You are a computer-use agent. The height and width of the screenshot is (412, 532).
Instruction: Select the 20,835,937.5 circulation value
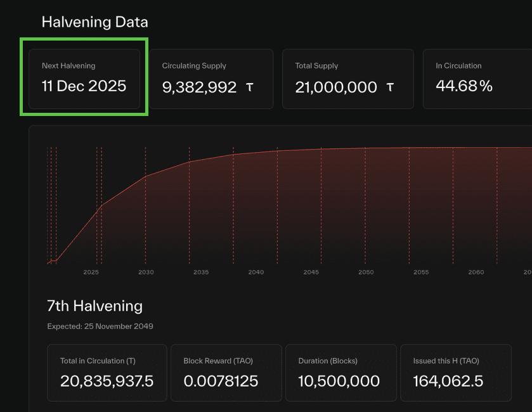107,381
